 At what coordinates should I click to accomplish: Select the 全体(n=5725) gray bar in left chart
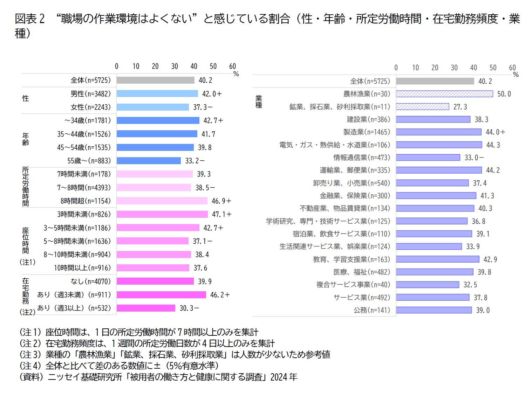(156, 80)
